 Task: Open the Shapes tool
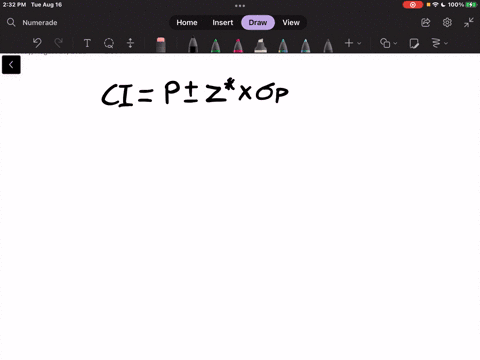[385, 43]
